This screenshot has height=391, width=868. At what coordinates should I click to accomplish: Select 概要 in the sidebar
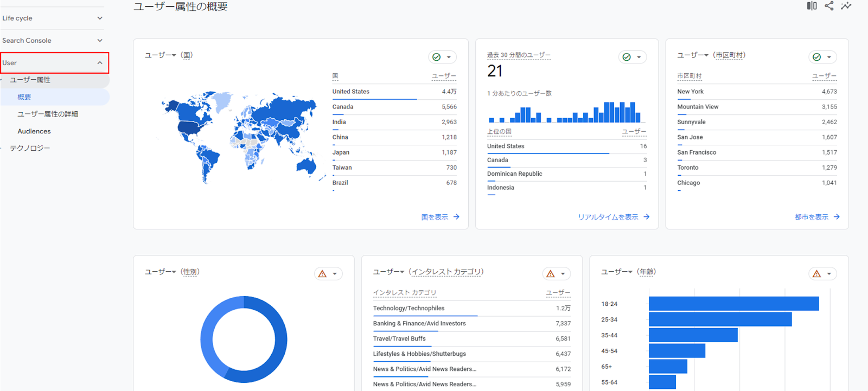[x=55, y=97]
